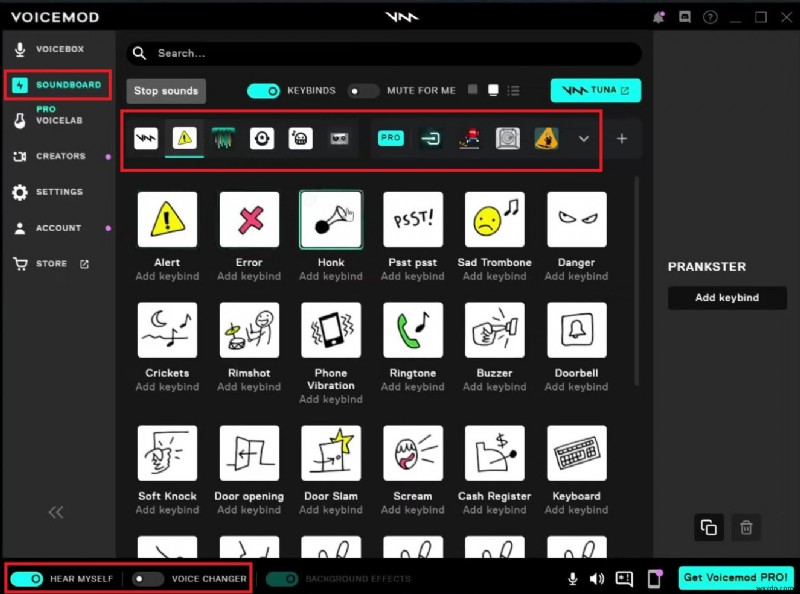Click the PRO badge in profile bar
800x594 pixels.
click(391, 138)
